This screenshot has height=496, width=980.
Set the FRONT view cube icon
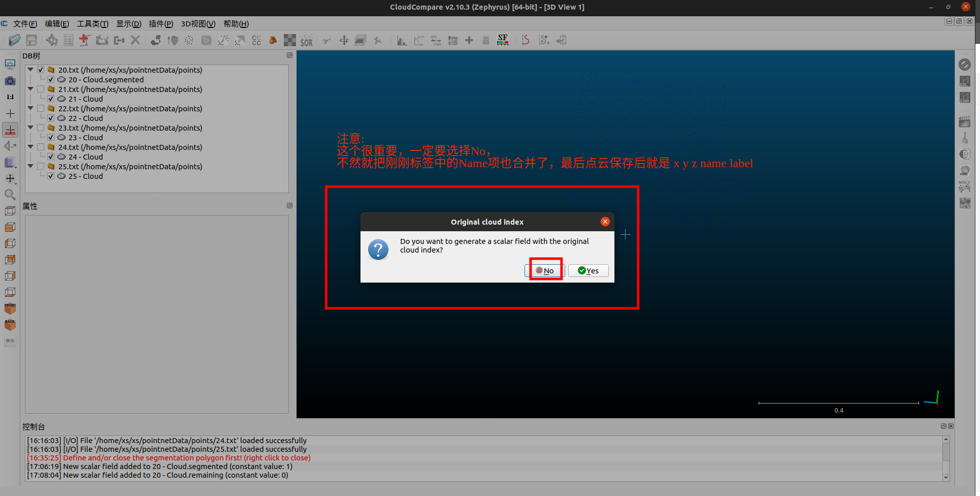tap(10, 308)
